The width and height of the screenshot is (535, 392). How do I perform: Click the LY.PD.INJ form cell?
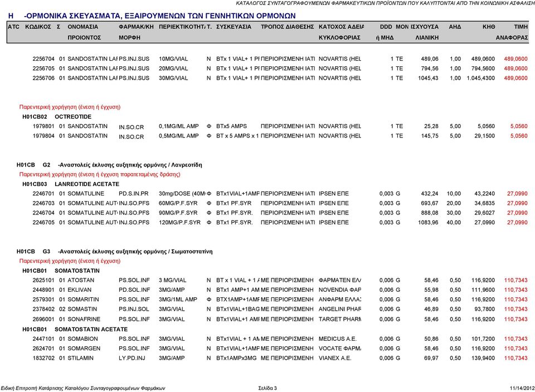pos(132,358)
